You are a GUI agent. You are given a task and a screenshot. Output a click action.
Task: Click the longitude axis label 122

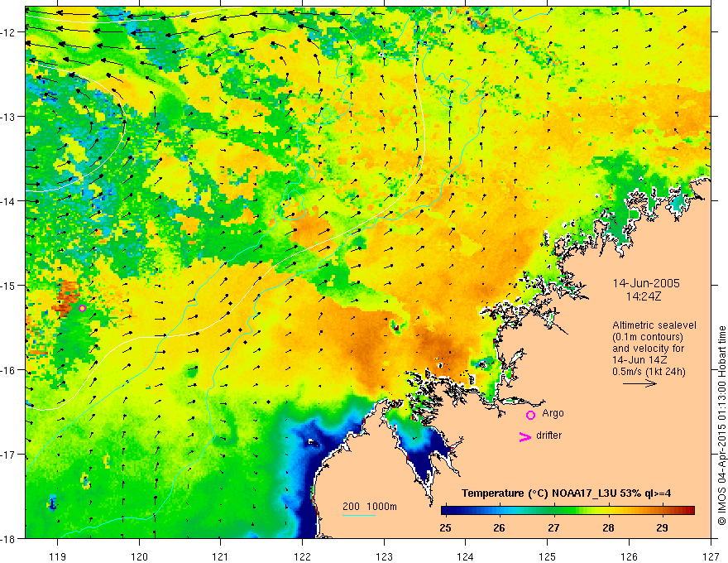302,556
